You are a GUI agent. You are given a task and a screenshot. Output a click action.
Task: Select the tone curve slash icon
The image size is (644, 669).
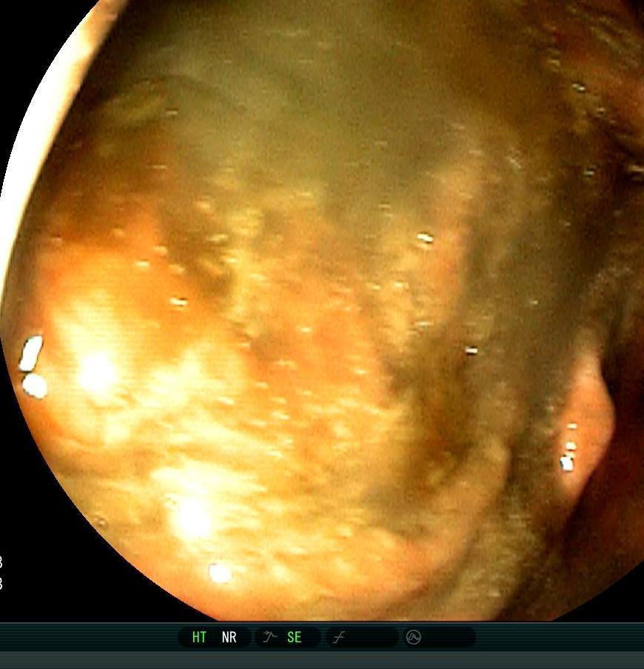click(x=339, y=638)
